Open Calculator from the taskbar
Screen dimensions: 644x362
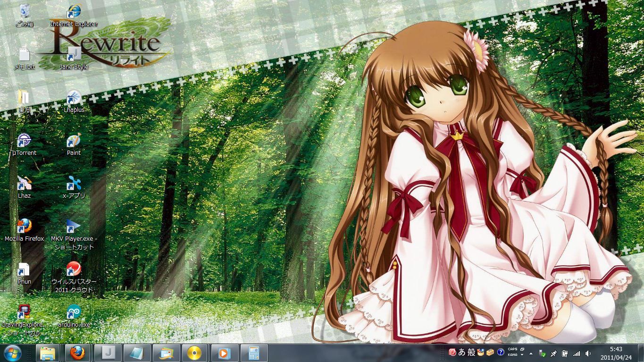coord(254,353)
